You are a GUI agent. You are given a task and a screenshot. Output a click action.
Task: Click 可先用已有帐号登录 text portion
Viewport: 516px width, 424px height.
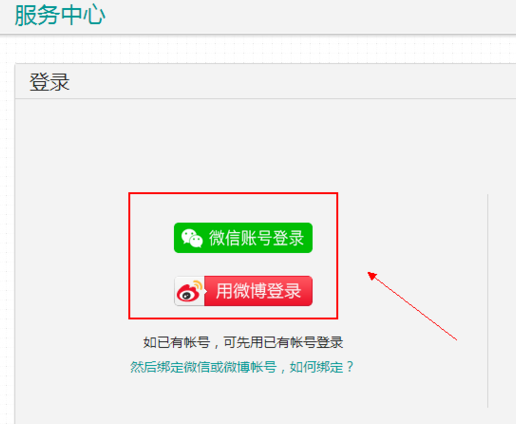coord(283,342)
